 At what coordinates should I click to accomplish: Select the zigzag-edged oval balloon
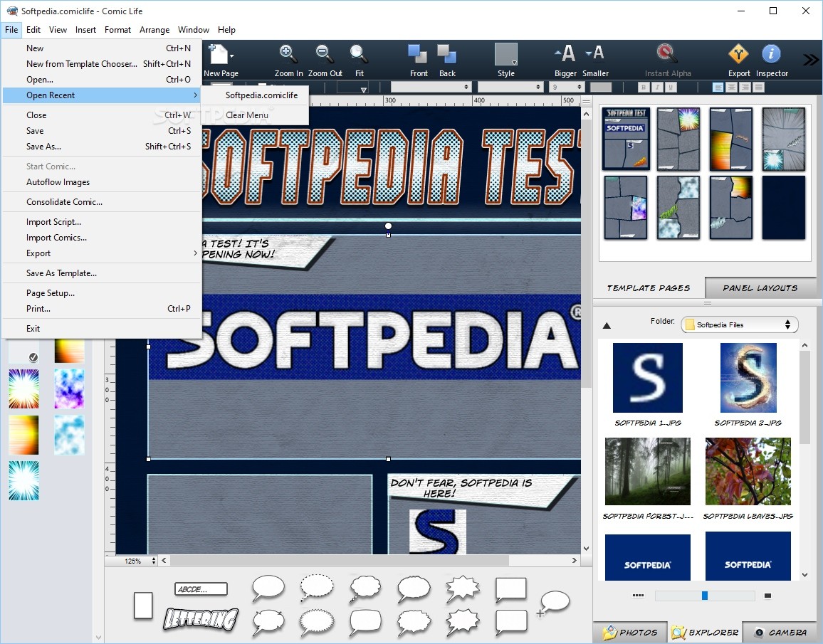[x=317, y=622]
